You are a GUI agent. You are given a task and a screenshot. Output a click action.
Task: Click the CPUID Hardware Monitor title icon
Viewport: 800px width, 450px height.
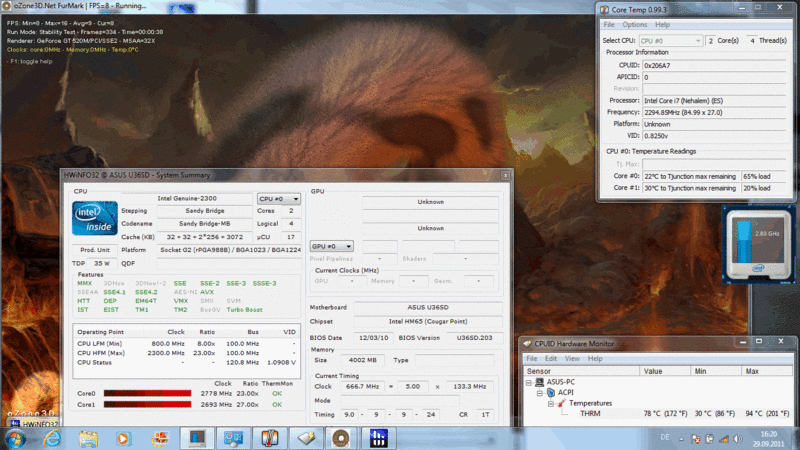528,344
